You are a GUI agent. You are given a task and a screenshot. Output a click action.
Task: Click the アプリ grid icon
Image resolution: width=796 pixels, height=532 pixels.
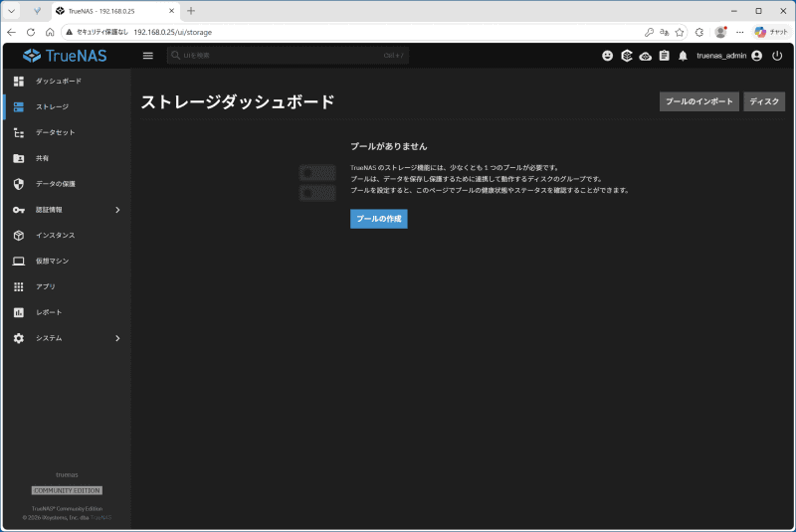coord(19,287)
